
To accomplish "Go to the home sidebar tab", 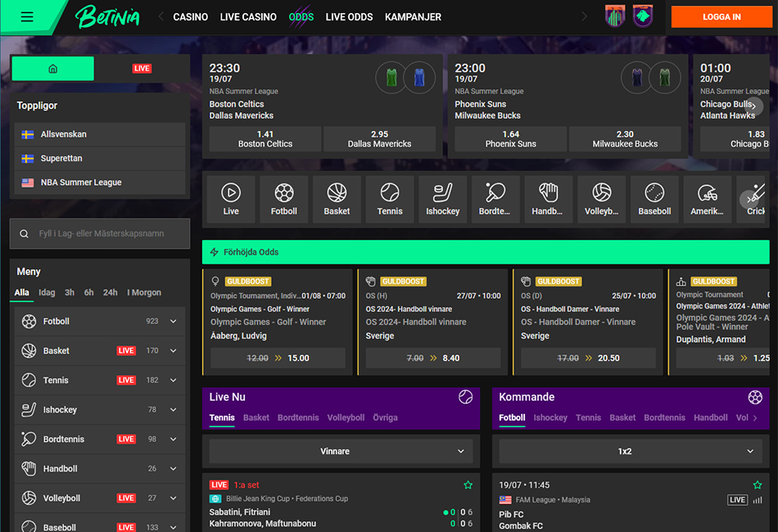I will click(x=52, y=69).
